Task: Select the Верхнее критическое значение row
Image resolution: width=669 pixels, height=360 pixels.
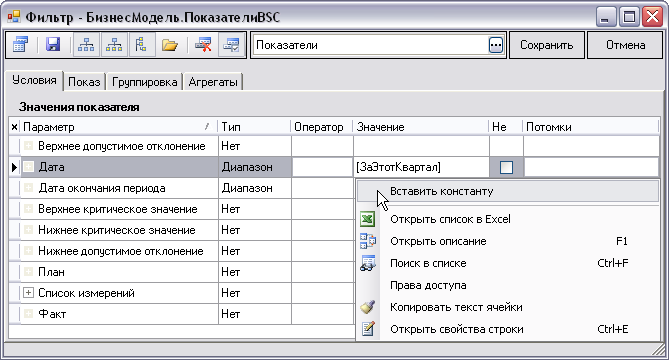Action: 119,209
